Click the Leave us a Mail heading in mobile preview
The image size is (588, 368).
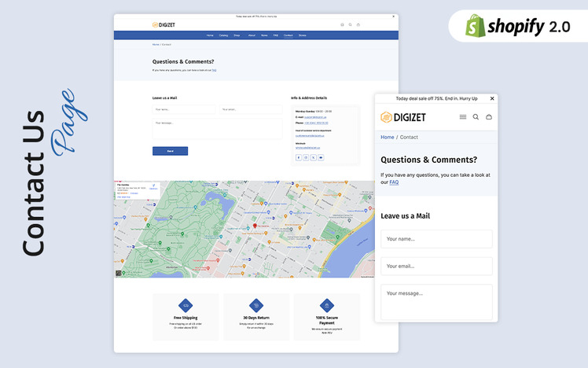(406, 216)
